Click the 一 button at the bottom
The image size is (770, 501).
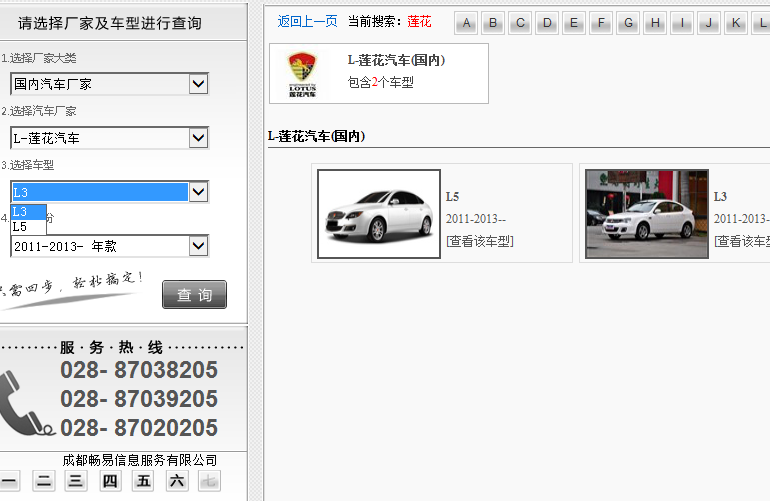(x=9, y=481)
